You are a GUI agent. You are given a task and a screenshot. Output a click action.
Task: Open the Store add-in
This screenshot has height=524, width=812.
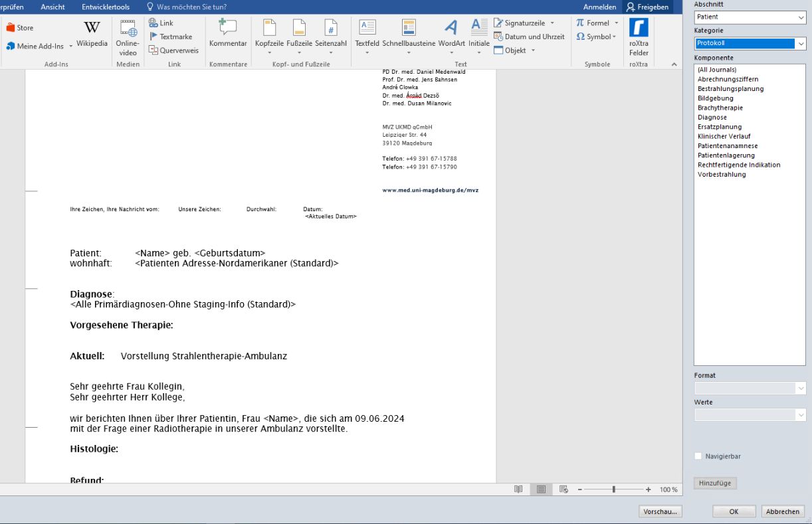[20, 28]
